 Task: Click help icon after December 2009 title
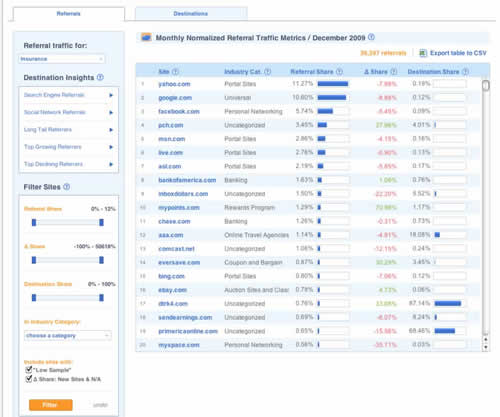[371, 37]
